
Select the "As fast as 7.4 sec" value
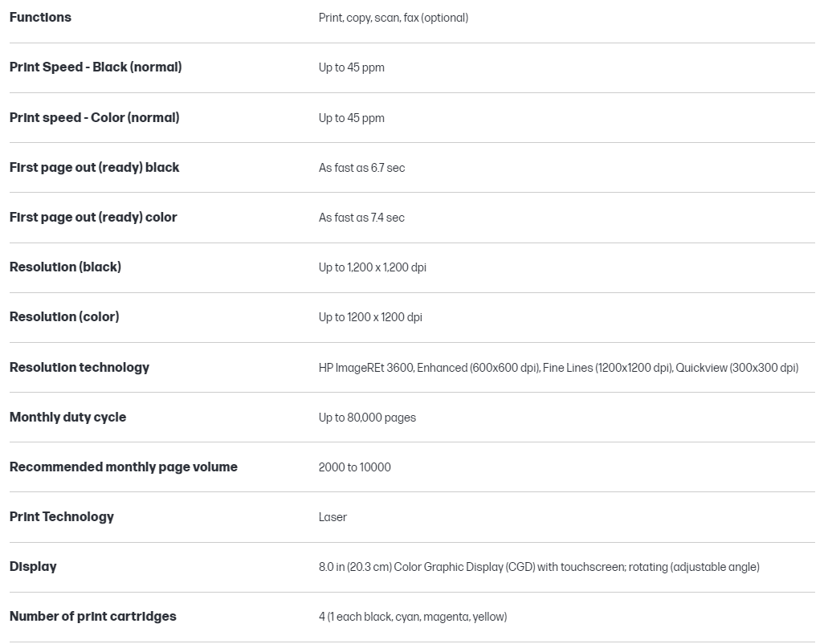[361, 218]
